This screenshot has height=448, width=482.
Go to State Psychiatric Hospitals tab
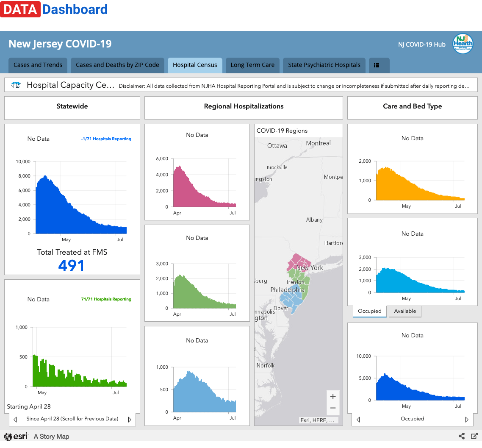pos(324,65)
